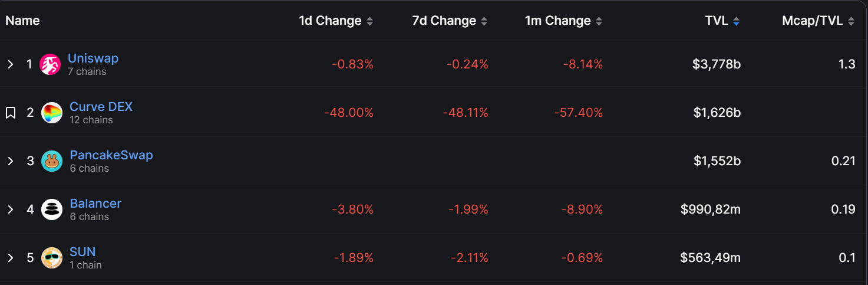This screenshot has width=868, height=285.
Task: Expand the PancakeSwap row chevron
Action: click(10, 161)
